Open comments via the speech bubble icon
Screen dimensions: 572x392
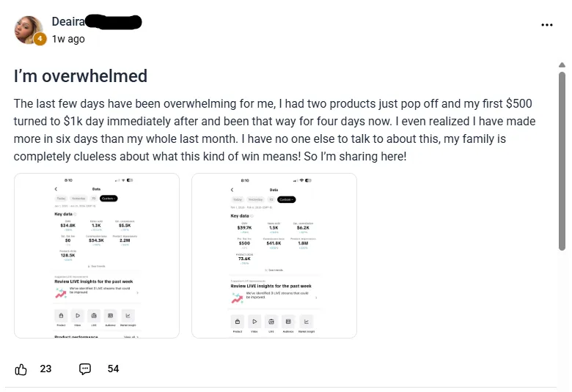[x=85, y=369]
